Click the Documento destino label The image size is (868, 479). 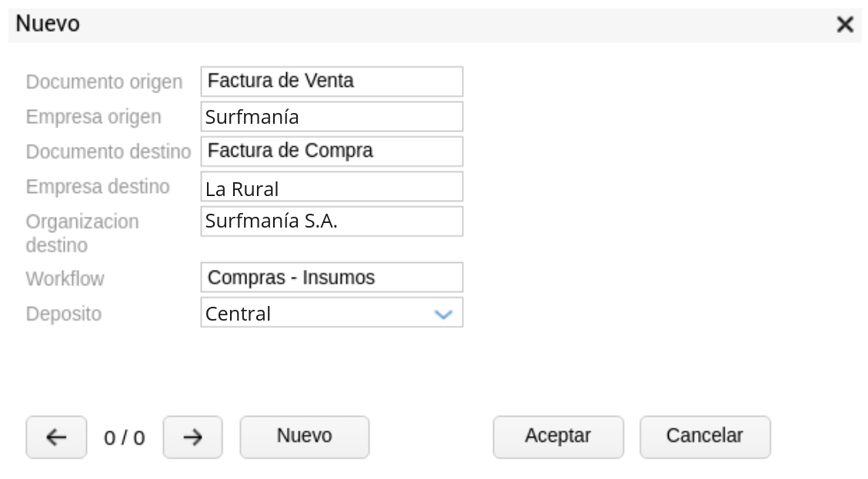108,151
